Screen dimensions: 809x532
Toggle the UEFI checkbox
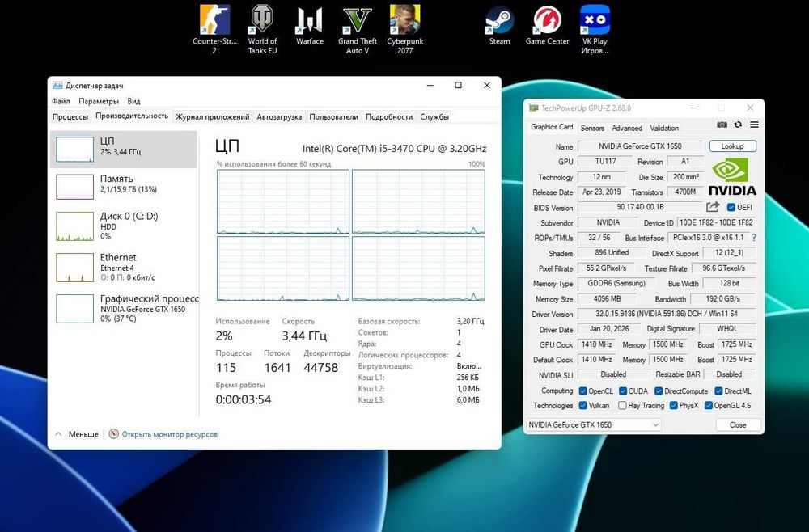731,207
